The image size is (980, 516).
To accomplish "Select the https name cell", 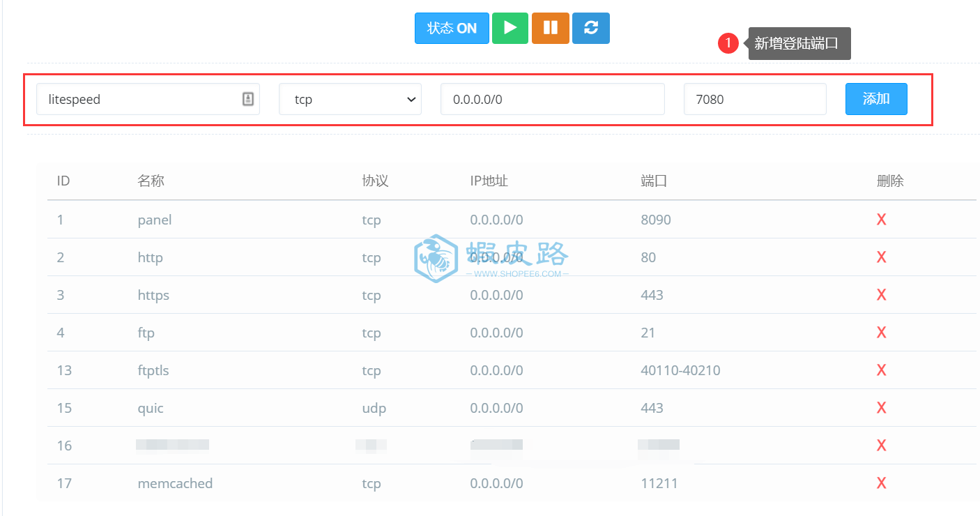I will tap(153, 296).
